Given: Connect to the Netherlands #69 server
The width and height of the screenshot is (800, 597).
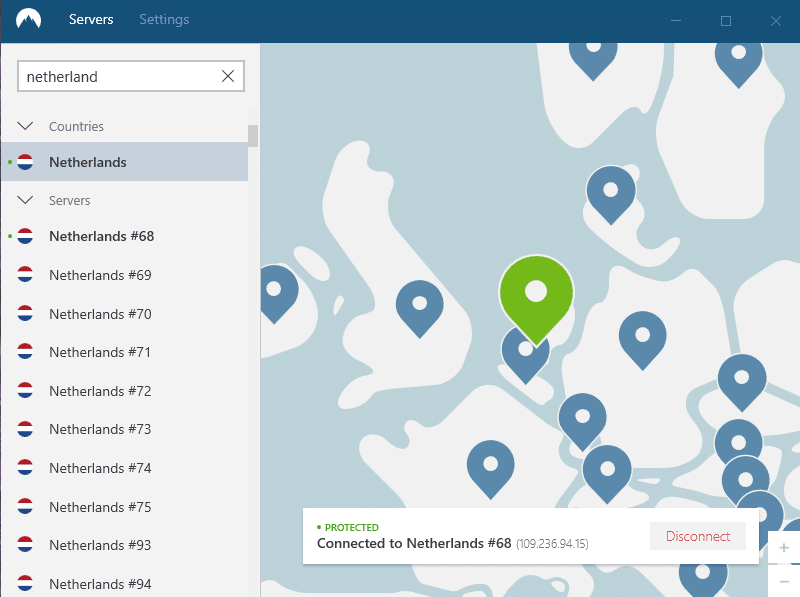Looking at the screenshot, I should (124, 275).
